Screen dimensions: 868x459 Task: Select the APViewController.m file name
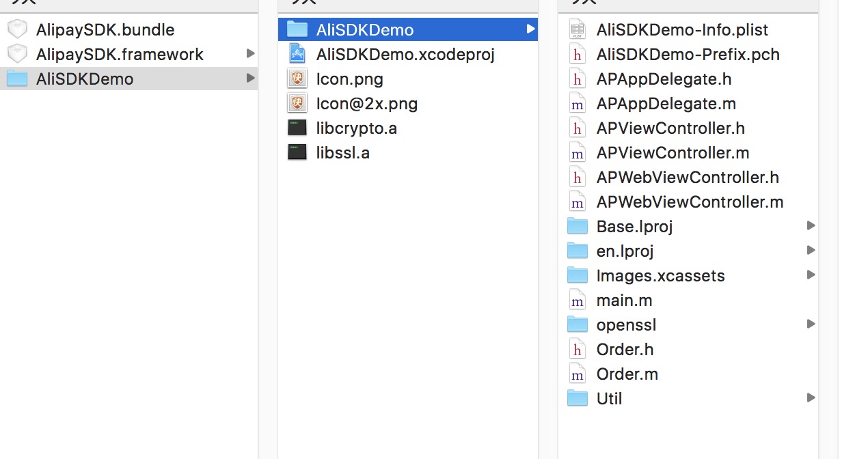673,153
